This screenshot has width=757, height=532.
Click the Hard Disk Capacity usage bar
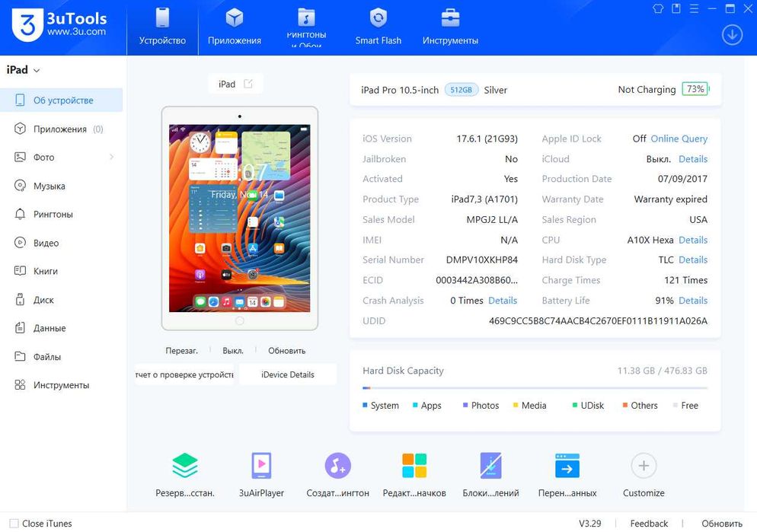click(535, 388)
